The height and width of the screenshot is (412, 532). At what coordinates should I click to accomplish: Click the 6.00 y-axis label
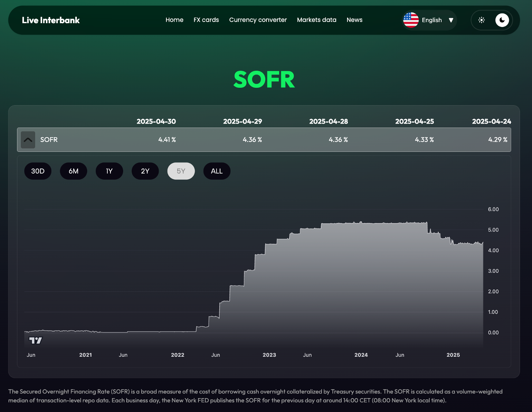pos(493,209)
